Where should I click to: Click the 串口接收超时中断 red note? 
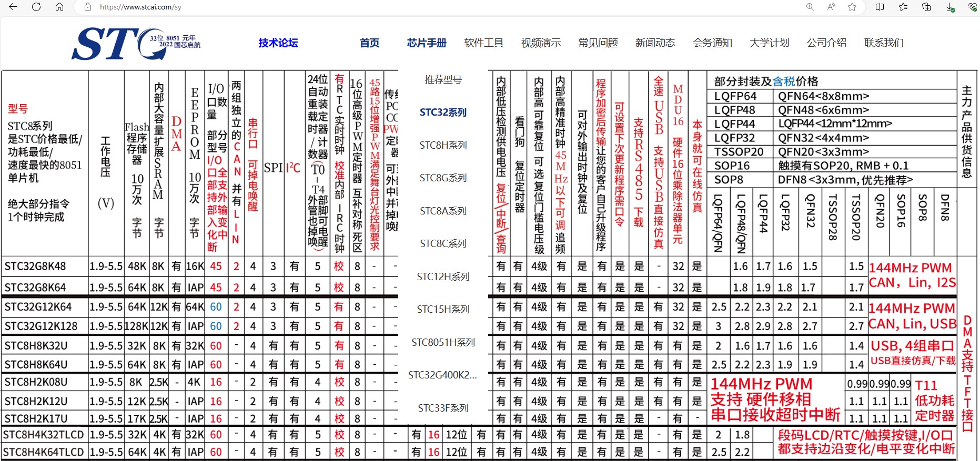click(775, 415)
